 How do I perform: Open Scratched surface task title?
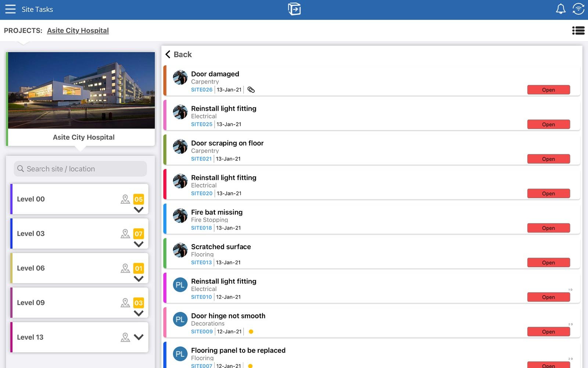pos(221,247)
